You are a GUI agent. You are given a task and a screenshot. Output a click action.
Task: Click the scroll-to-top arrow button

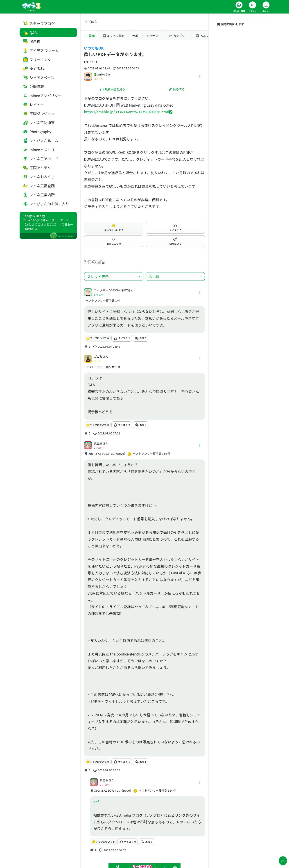click(x=283, y=861)
